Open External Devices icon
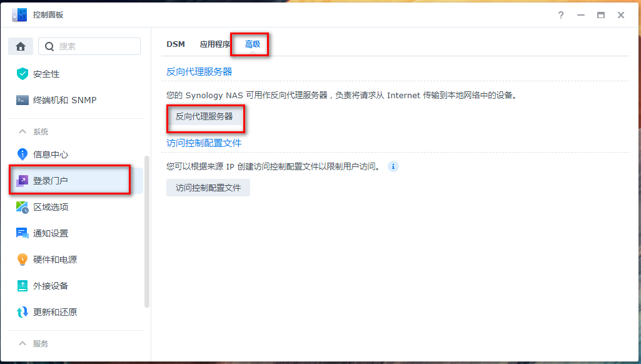641x364 pixels. pyautogui.click(x=23, y=286)
